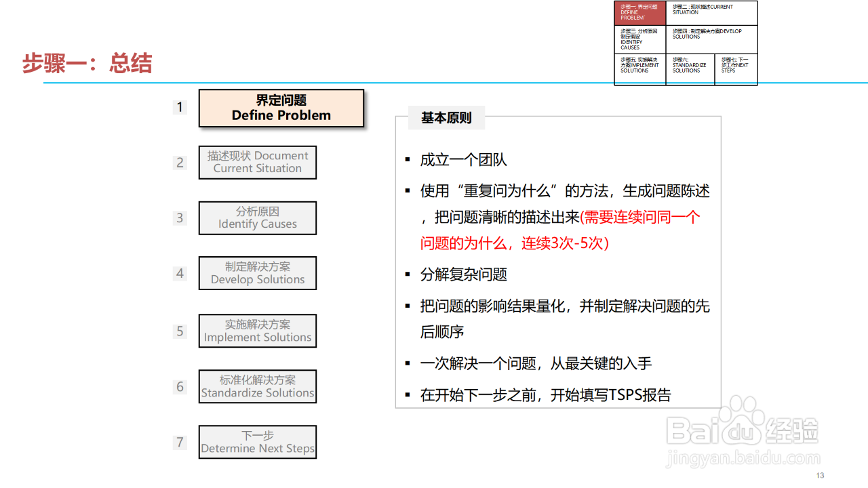The width and height of the screenshot is (868, 488).
Task: Select the STANDARDIZE SOLUTIONS navigation grid cell
Action: pos(690,69)
